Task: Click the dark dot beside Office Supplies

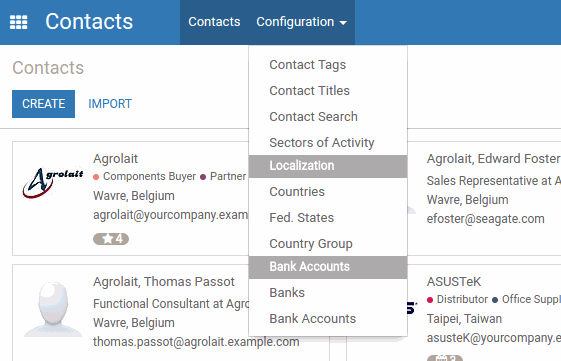Action: point(495,300)
